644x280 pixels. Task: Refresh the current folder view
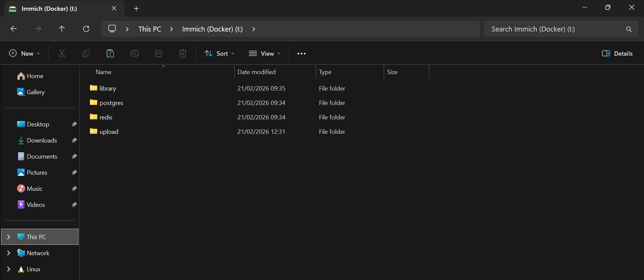pos(86,29)
